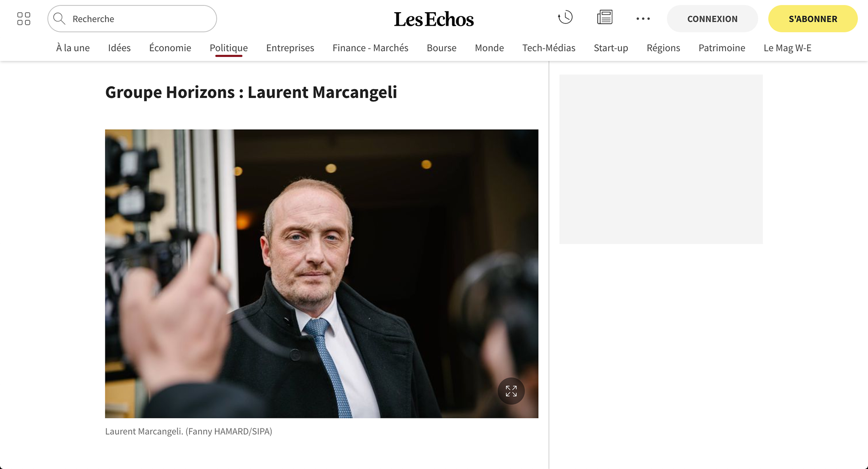Click the magnifying glass search icon
The width and height of the screenshot is (868, 469).
(59, 19)
